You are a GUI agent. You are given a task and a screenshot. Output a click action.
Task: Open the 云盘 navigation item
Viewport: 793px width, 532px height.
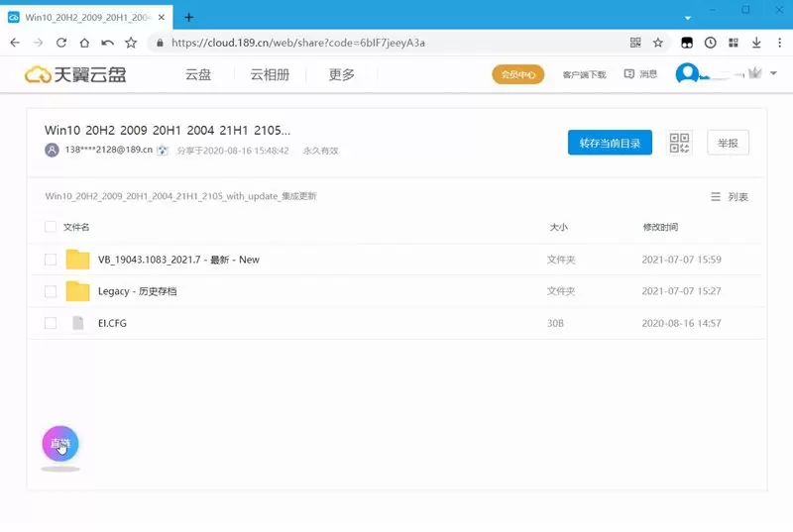(198, 74)
